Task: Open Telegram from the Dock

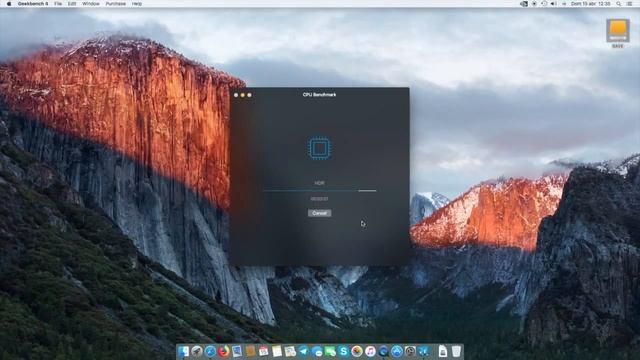Action: point(303,351)
